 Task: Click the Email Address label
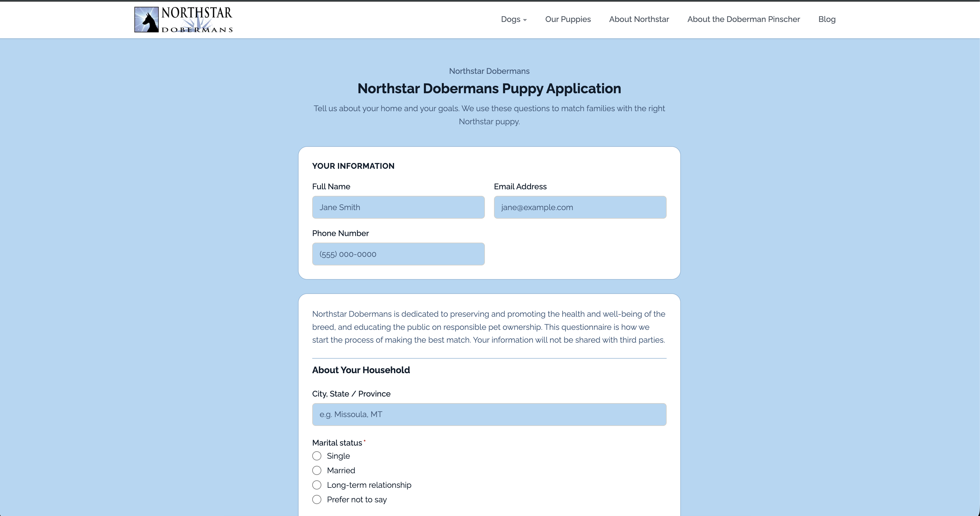[520, 187]
